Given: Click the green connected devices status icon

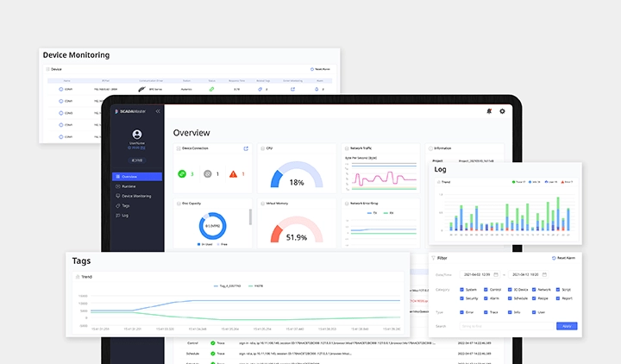Looking at the screenshot, I should (182, 174).
